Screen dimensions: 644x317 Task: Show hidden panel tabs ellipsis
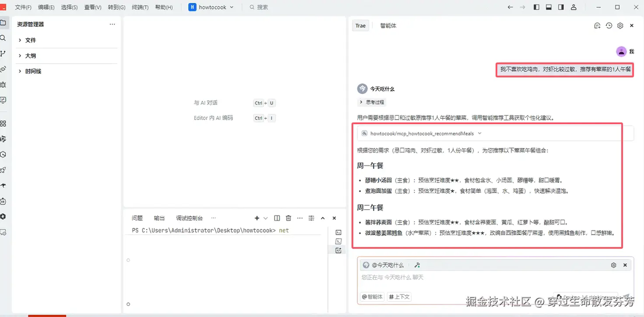pos(213,218)
